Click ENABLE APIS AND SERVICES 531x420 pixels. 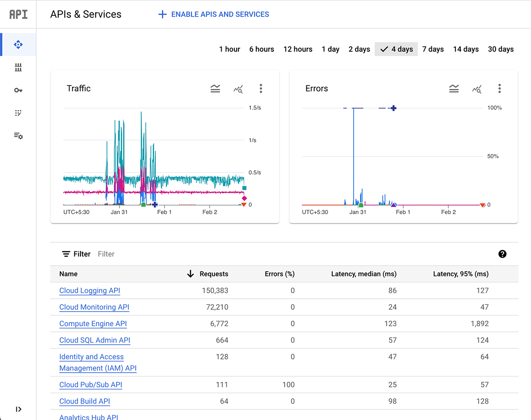coord(220,14)
